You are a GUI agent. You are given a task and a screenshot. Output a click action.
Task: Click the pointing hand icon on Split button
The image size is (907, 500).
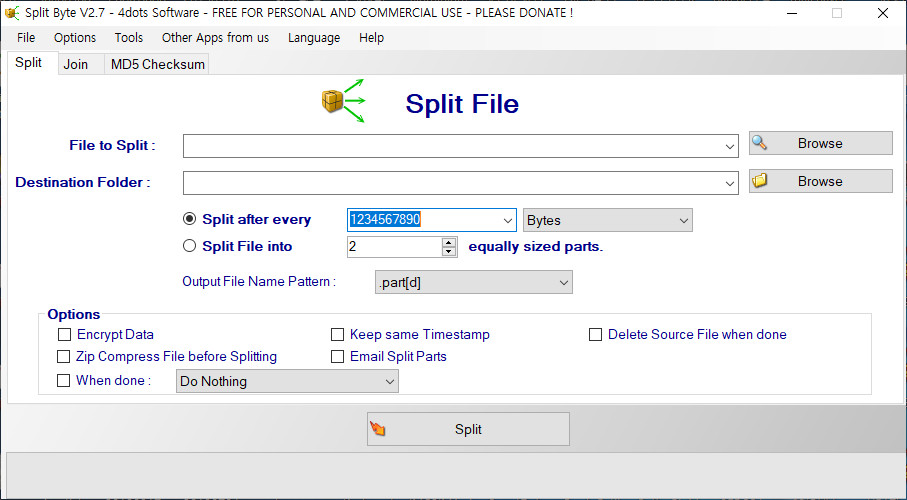pyautogui.click(x=378, y=429)
